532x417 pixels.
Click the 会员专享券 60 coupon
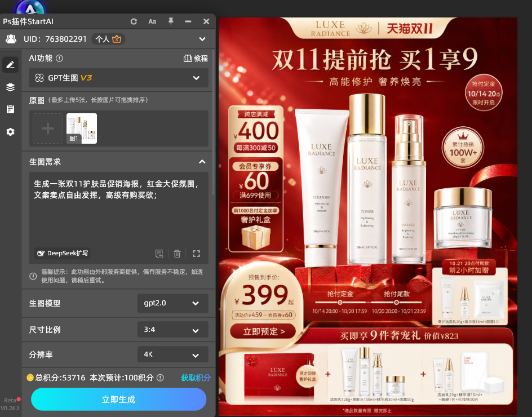coord(256,180)
